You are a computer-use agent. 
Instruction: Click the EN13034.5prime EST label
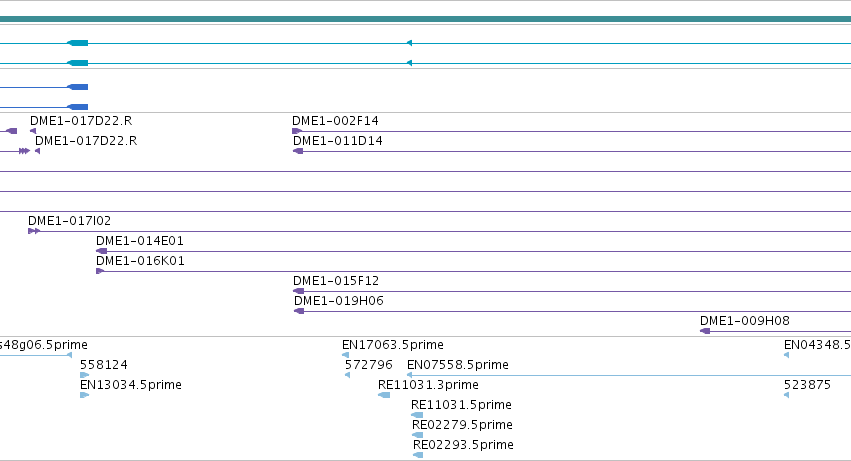130,384
